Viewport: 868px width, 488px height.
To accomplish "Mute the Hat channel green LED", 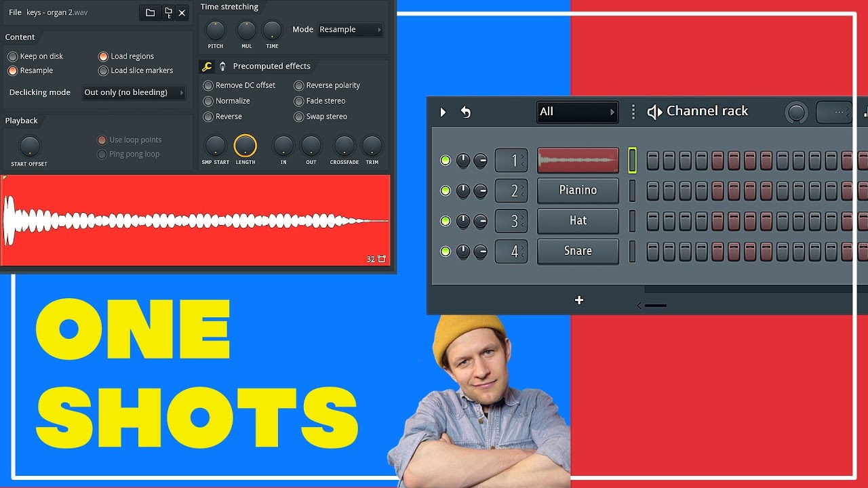I will pyautogui.click(x=446, y=221).
